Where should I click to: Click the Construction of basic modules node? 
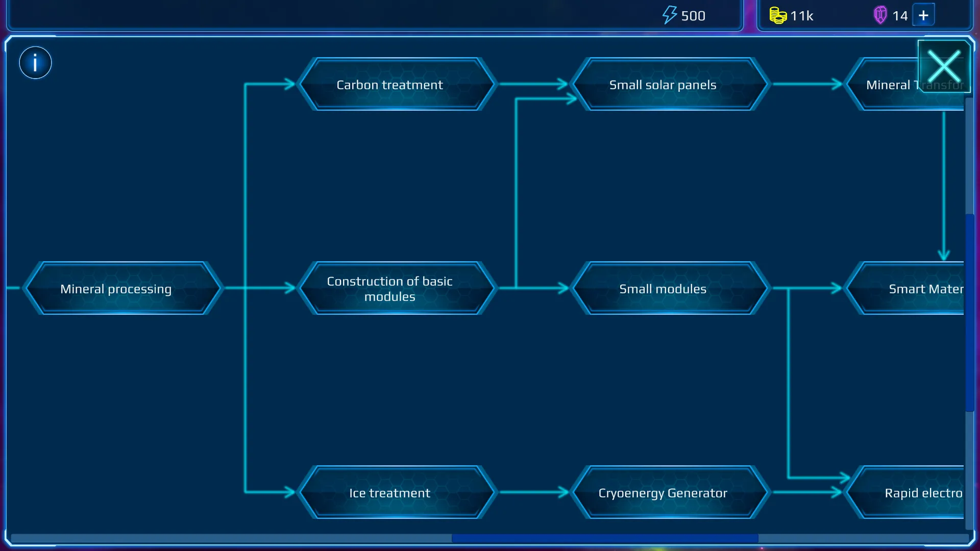[x=390, y=289]
